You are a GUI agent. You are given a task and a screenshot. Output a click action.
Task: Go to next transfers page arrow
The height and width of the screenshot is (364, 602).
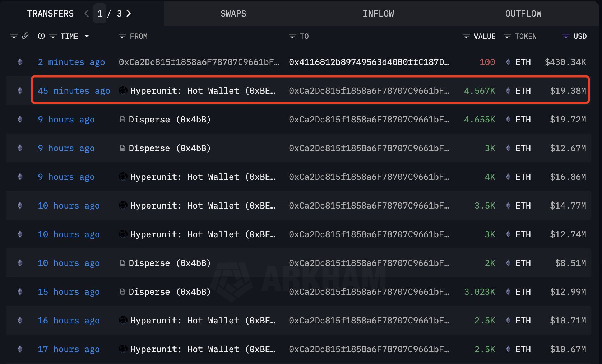coord(129,13)
